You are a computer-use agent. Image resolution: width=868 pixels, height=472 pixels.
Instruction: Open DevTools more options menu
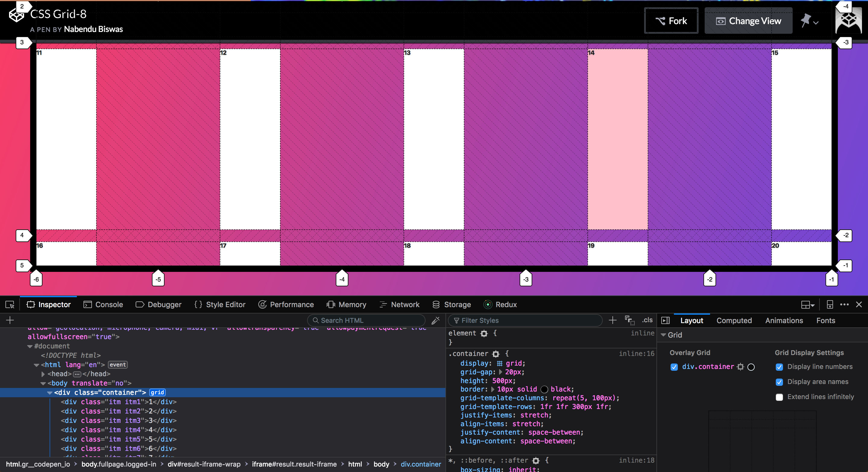coord(844,304)
